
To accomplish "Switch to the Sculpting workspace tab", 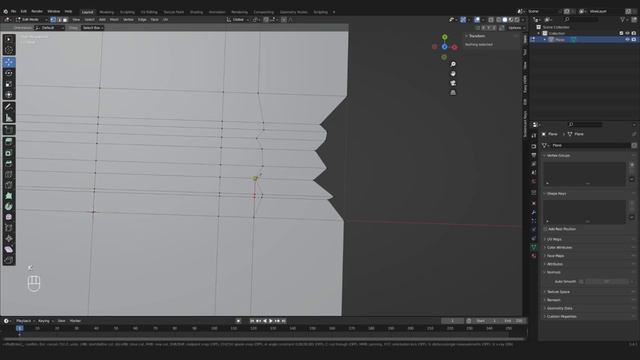I will tap(127, 12).
